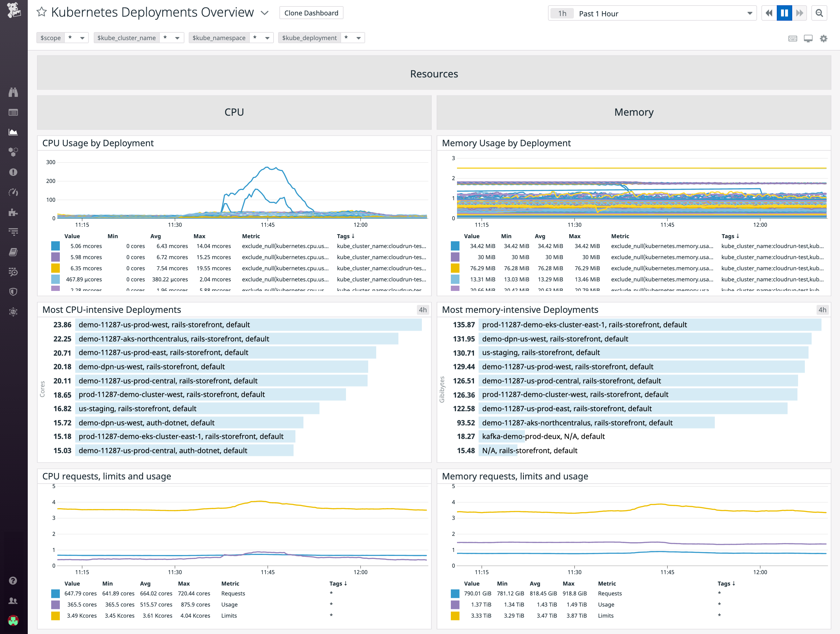The image size is (840, 634).
Task: Open Watchdog via the binoculars sidebar icon
Action: point(13,92)
